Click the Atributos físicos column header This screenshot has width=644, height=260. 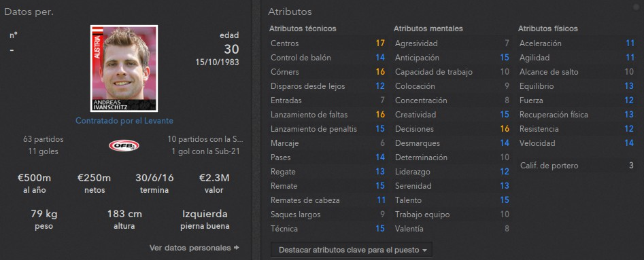point(548,29)
